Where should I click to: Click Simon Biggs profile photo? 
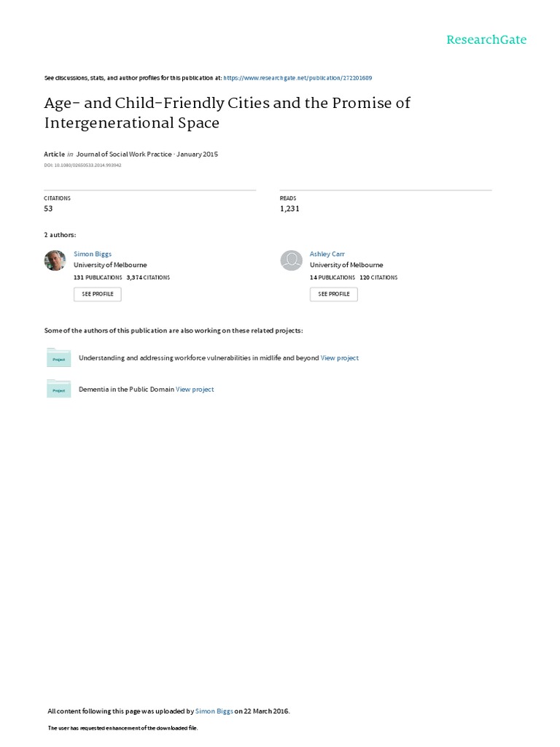coord(55,260)
